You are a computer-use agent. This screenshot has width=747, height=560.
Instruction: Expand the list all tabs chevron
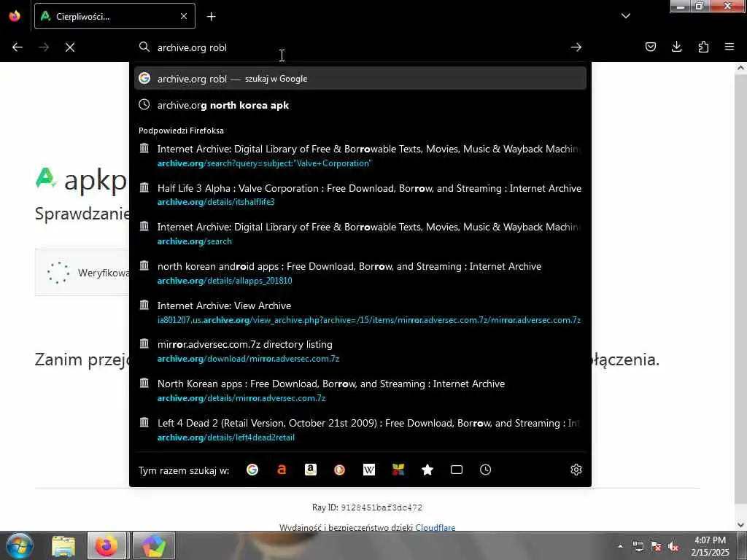[x=625, y=16]
